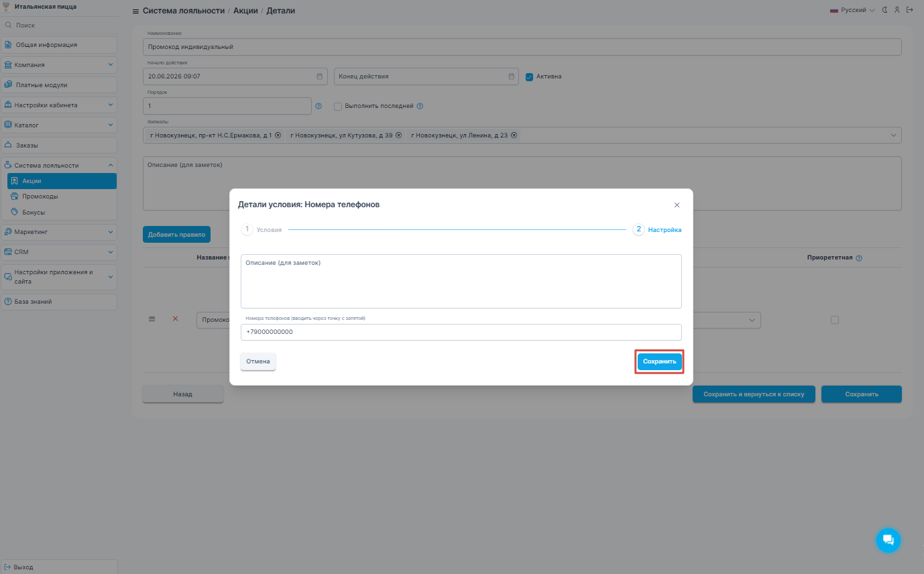The height and width of the screenshot is (574, 924).
Task: Enable the Выполнить последней checkbox
Action: click(338, 106)
